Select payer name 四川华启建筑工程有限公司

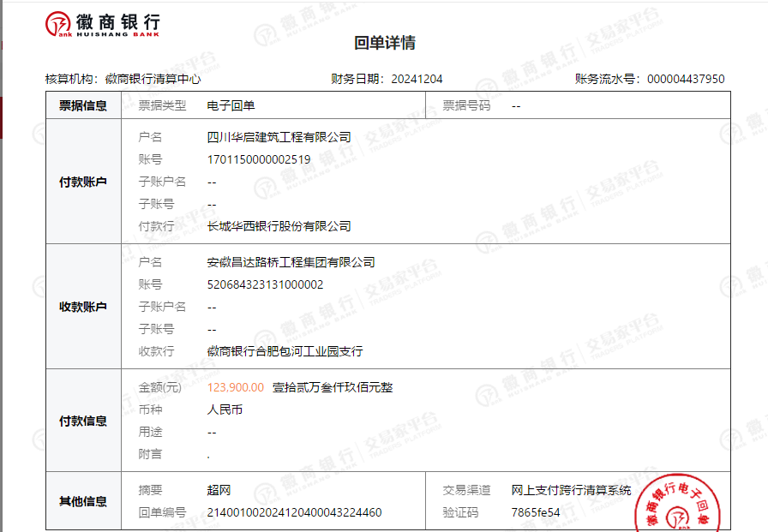coord(279,137)
